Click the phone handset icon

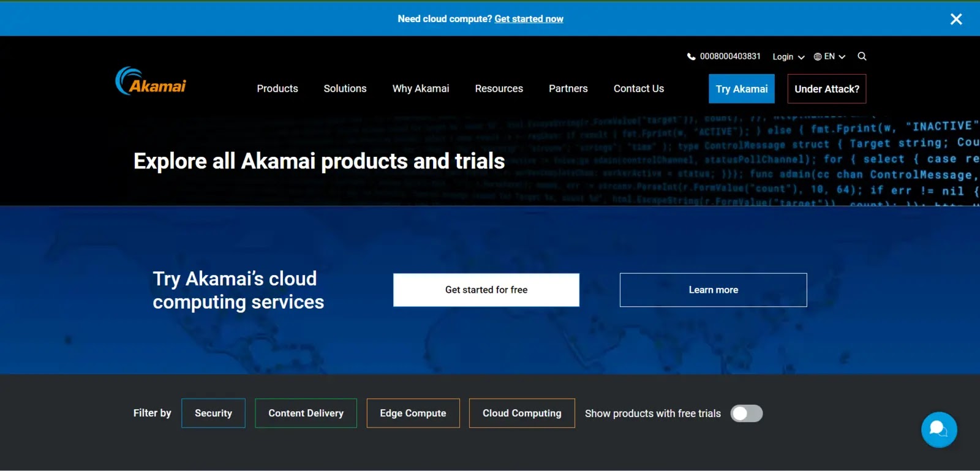(x=691, y=56)
